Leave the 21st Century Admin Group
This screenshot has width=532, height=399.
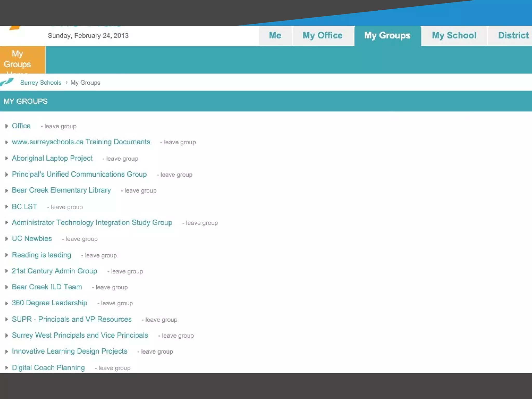127,271
